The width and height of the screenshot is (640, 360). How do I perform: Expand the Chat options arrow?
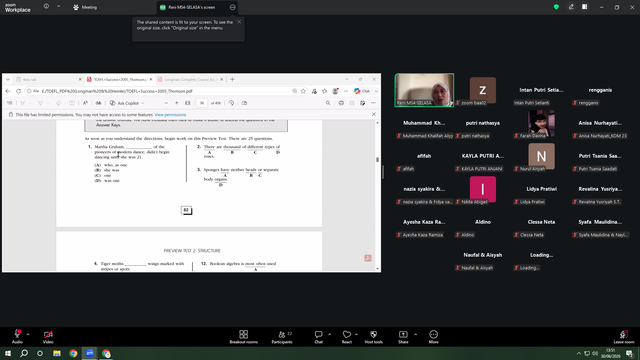pos(329,334)
